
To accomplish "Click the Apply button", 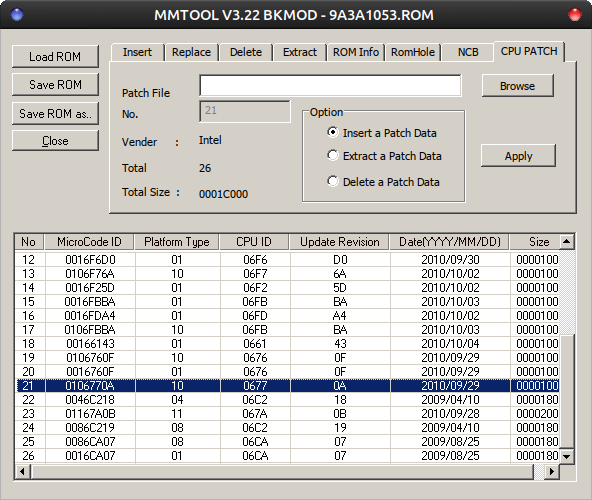I will pyautogui.click(x=518, y=156).
